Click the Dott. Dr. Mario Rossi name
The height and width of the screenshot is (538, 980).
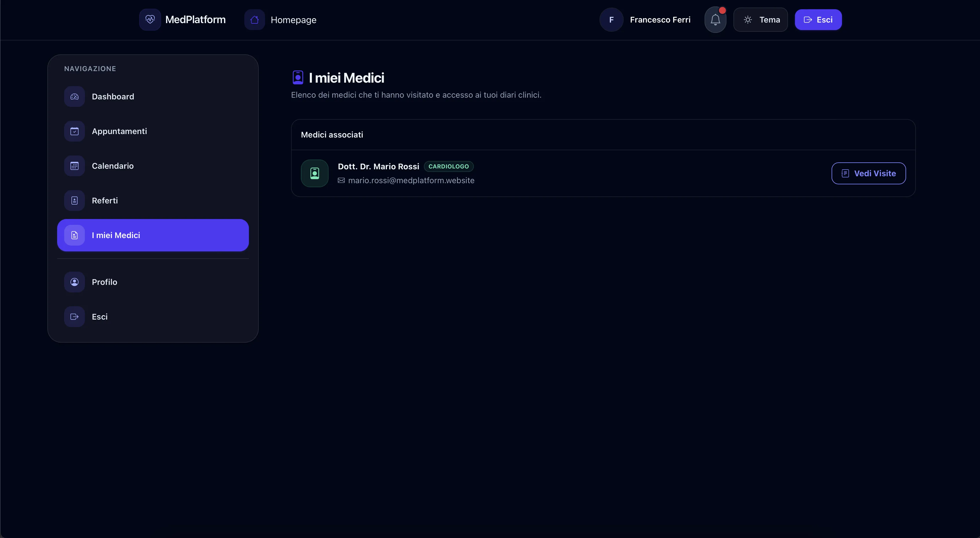[379, 166]
